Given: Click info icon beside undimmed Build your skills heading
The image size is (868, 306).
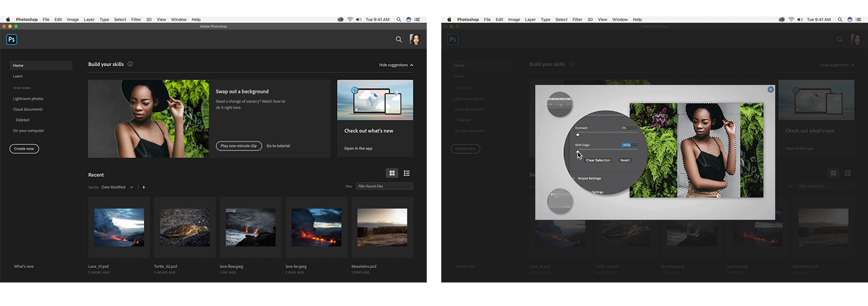Looking at the screenshot, I should pos(130,64).
